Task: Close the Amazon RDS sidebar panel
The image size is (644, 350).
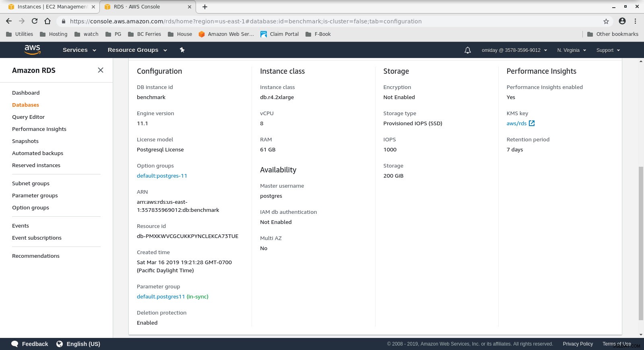Action: coord(101,70)
